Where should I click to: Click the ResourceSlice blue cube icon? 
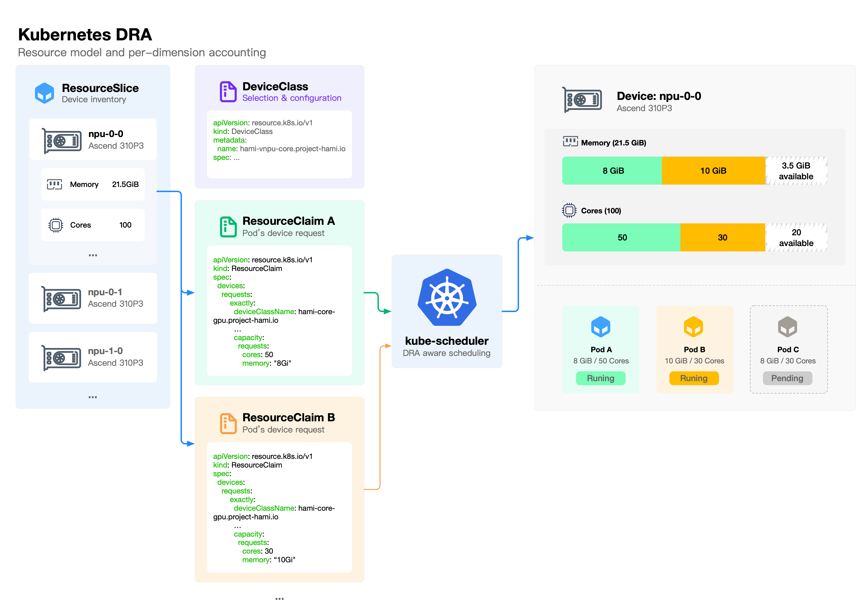[44, 93]
